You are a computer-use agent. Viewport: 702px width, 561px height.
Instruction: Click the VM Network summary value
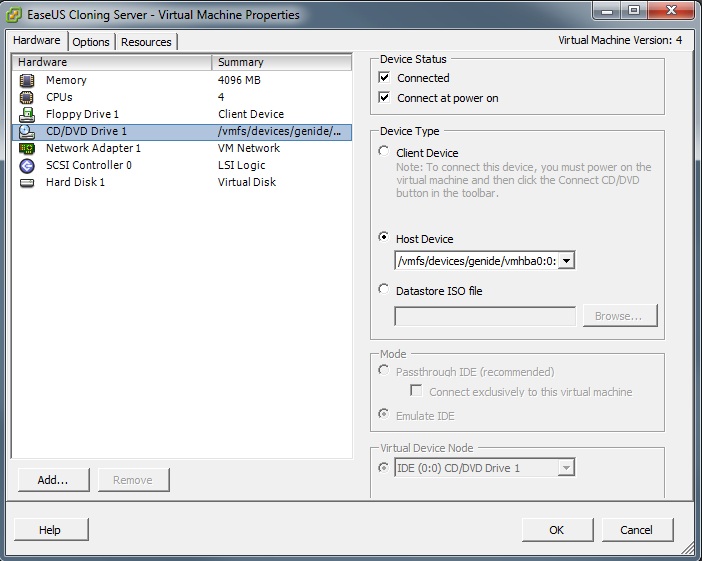point(249,148)
